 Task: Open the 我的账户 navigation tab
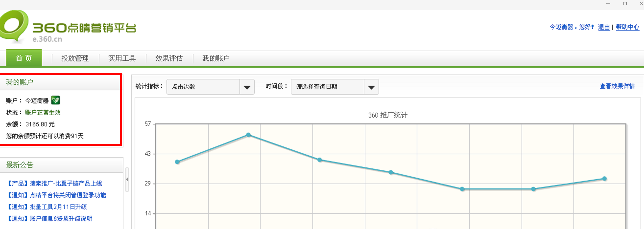[x=216, y=58]
